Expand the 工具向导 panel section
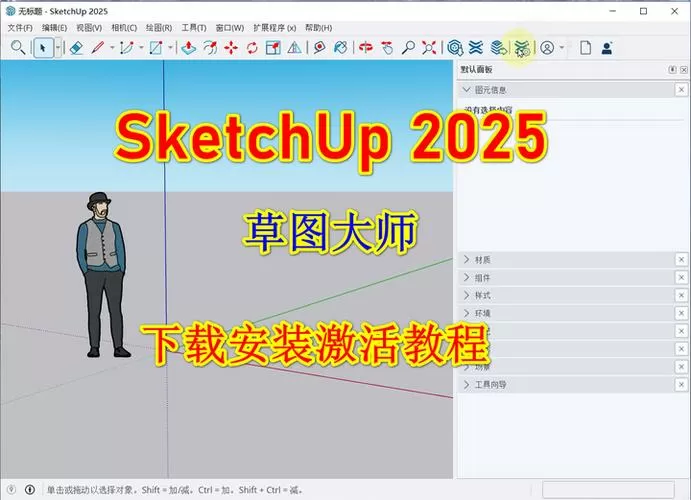The height and width of the screenshot is (500, 691). coord(466,385)
